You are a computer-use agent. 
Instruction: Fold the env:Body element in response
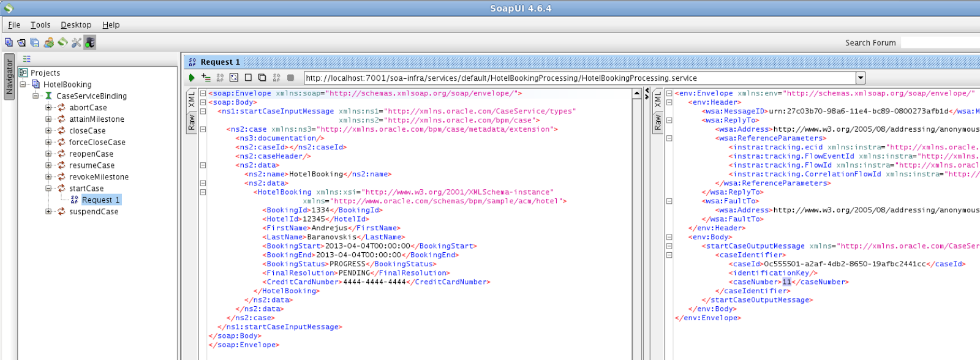[x=669, y=237]
